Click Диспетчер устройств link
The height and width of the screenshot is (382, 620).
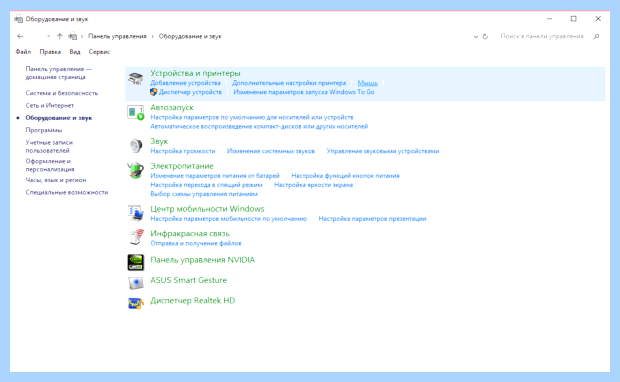[190, 92]
